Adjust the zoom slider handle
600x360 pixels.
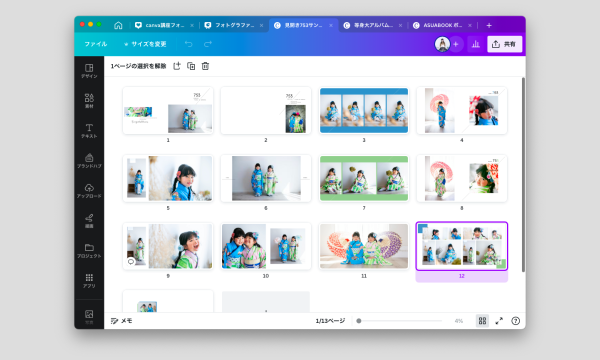point(359,321)
